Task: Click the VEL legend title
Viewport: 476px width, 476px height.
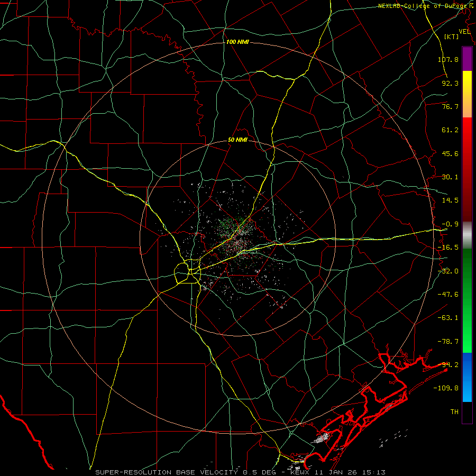Action: pos(465,32)
